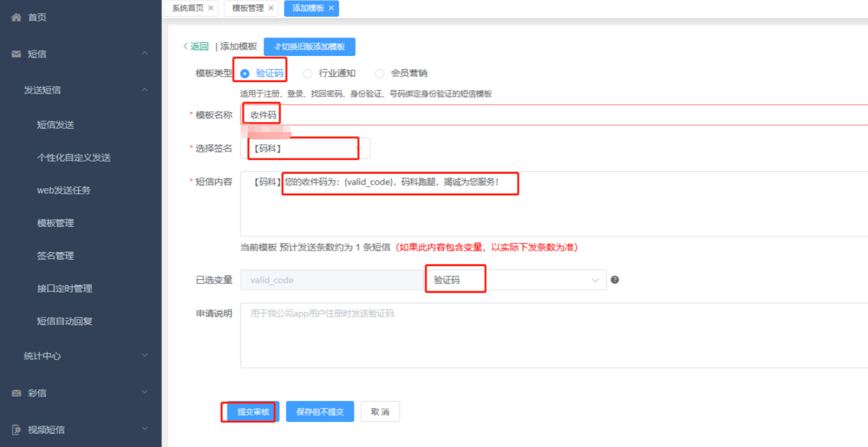This screenshot has width=868, height=447.
Task: Open web发送任务 in the sidebar
Action: click(x=64, y=190)
